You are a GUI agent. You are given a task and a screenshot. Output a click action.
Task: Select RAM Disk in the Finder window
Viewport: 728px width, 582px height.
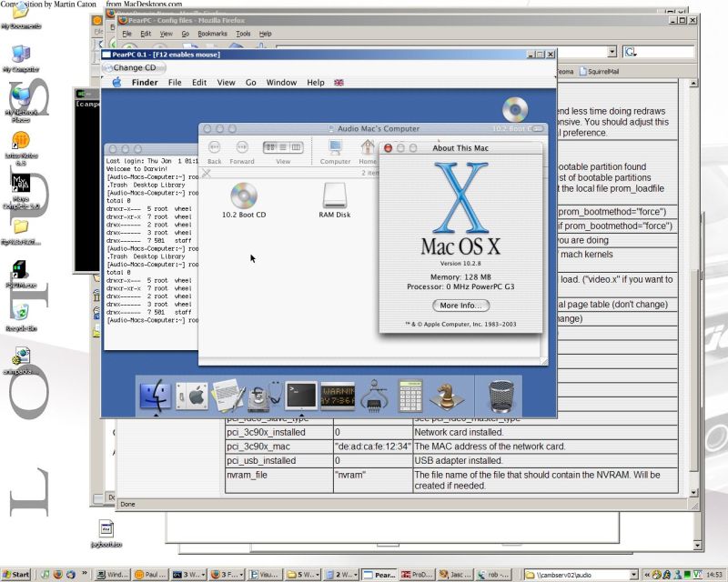pos(334,196)
